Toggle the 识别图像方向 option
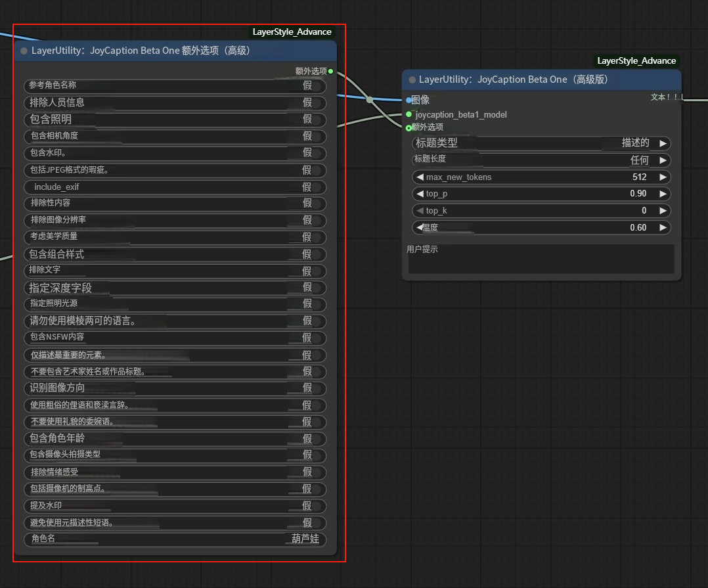This screenshot has height=588, width=708. 175,388
